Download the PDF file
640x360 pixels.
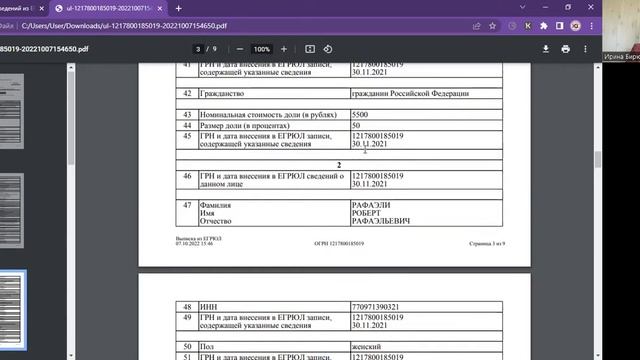[x=546, y=49]
